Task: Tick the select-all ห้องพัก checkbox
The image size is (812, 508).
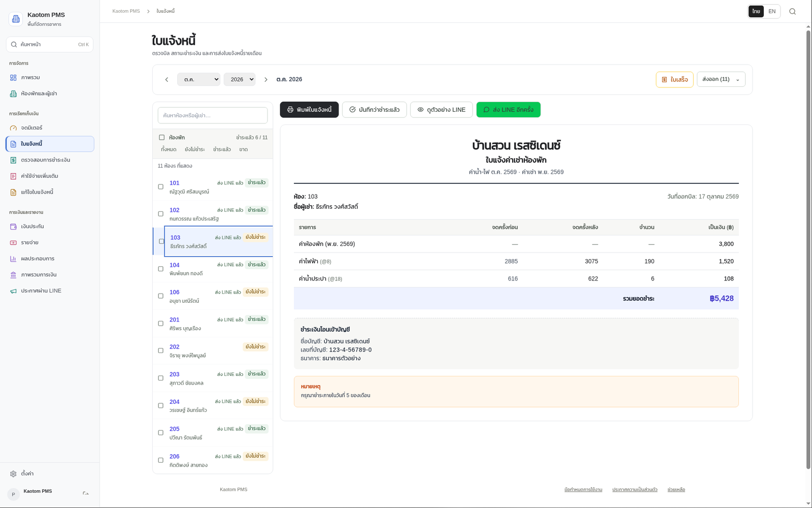Action: pos(161,137)
